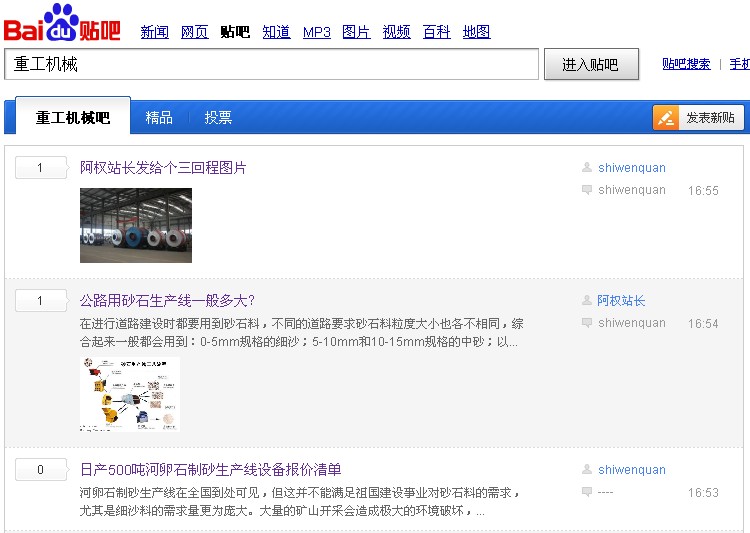Open the 知道 navigation link

pos(276,32)
